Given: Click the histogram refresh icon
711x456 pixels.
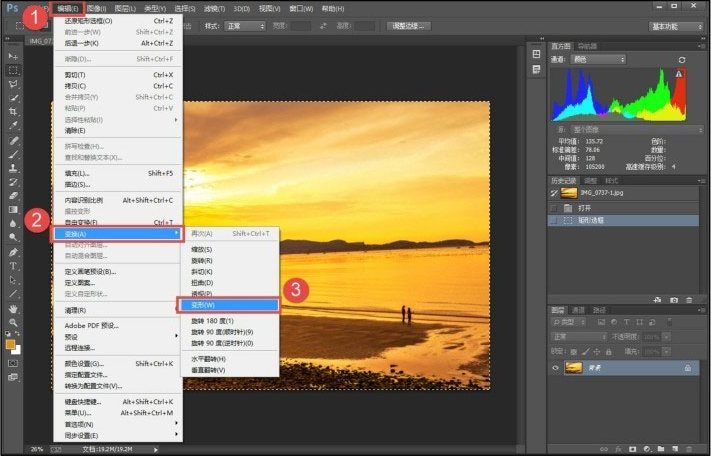Looking at the screenshot, I should [x=682, y=60].
